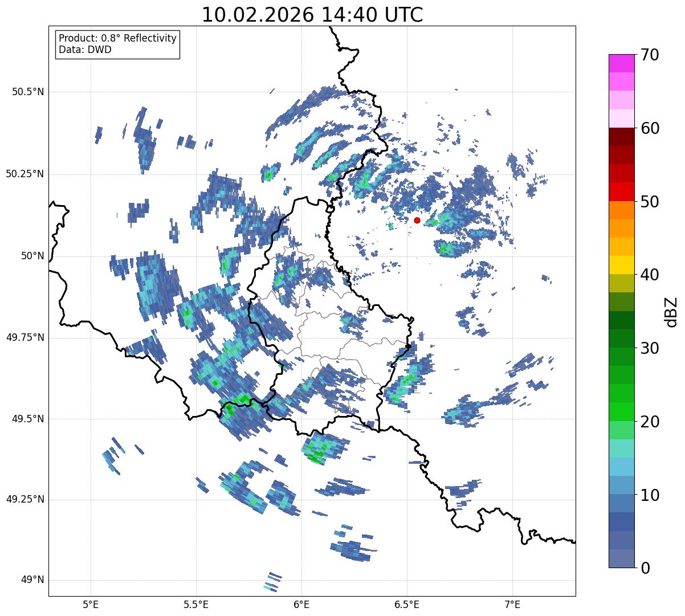Select the "Product: 0.8° Reflectivity" legend text
This screenshot has width=685, height=616.
[x=118, y=38]
